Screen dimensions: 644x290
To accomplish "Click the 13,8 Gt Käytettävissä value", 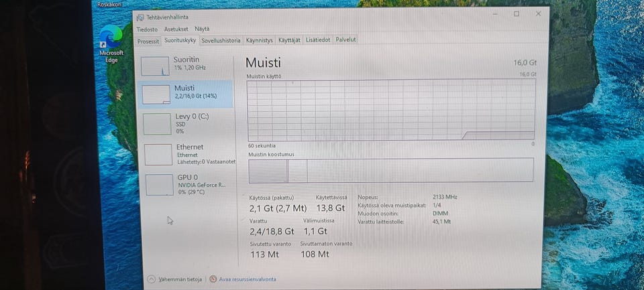I will point(331,208).
